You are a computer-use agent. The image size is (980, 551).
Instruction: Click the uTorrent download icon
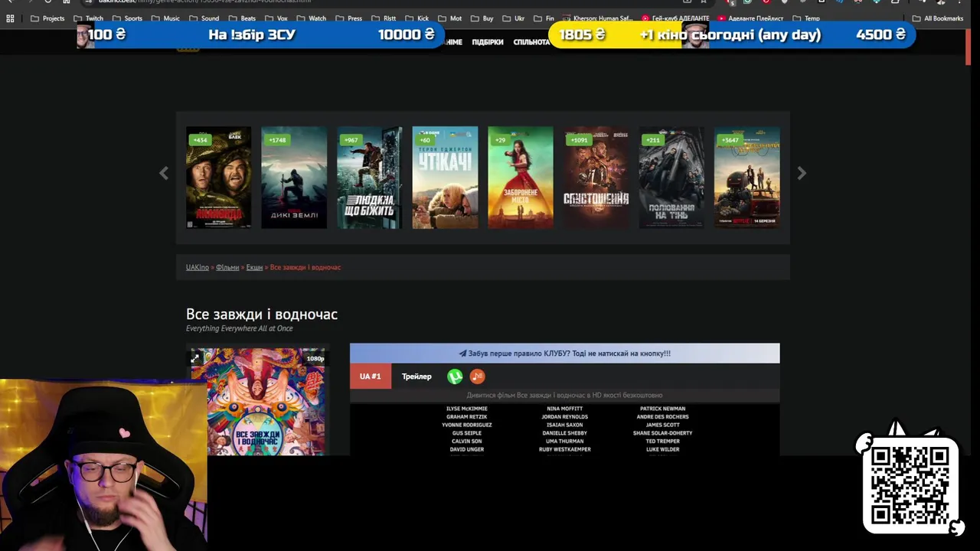coord(455,377)
